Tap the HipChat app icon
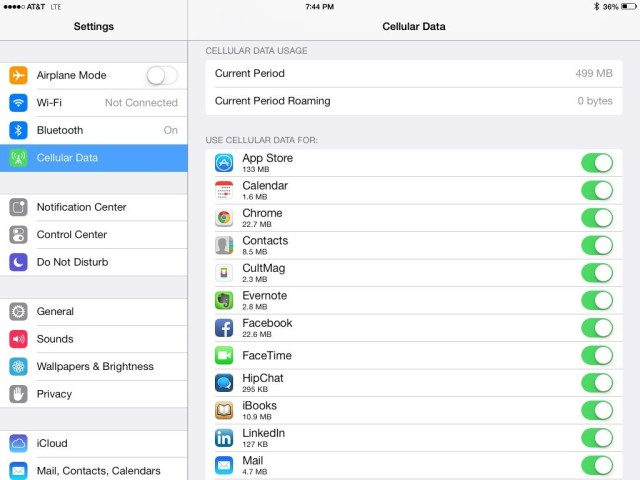Image resolution: width=640 pixels, height=480 pixels. pyautogui.click(x=224, y=382)
